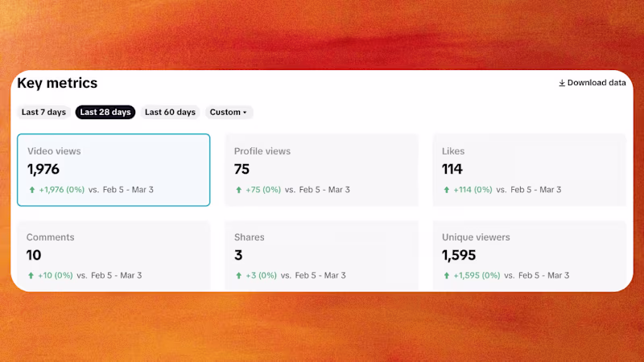Click green up arrow in Profile views card
Viewport: 644px width, 362px height.
(238, 190)
